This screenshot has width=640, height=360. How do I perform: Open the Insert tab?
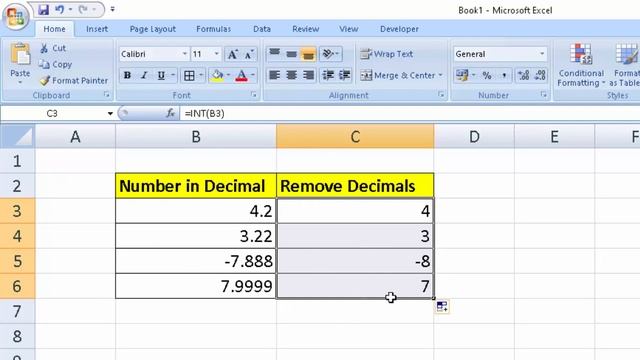pyautogui.click(x=97, y=29)
